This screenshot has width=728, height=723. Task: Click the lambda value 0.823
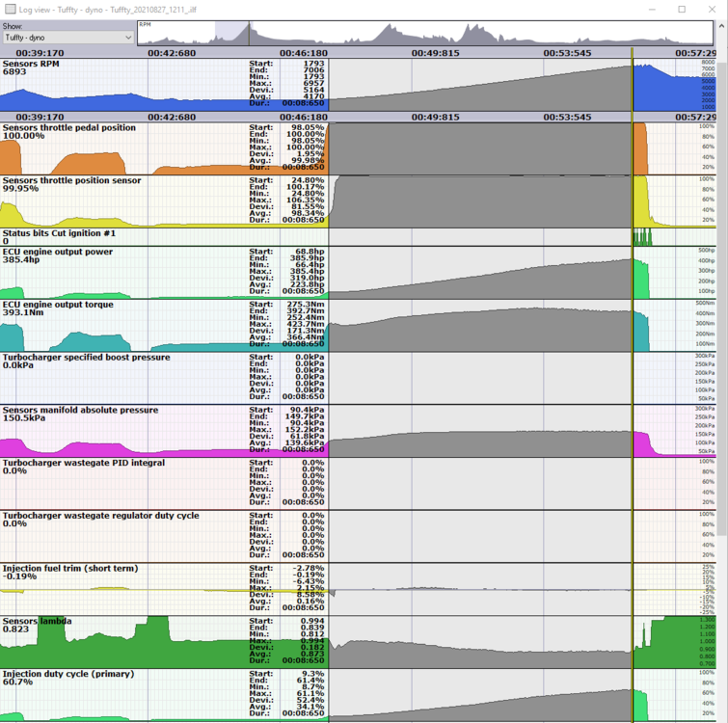pyautogui.click(x=15, y=629)
